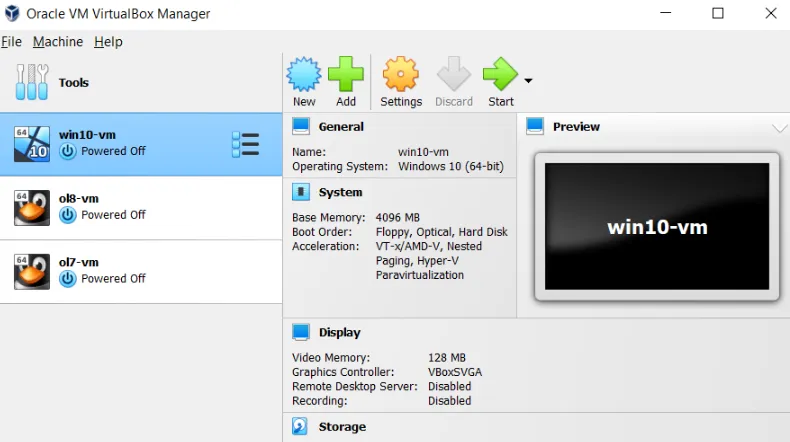Open the Machine menu
The height and width of the screenshot is (442, 790).
[x=58, y=42]
